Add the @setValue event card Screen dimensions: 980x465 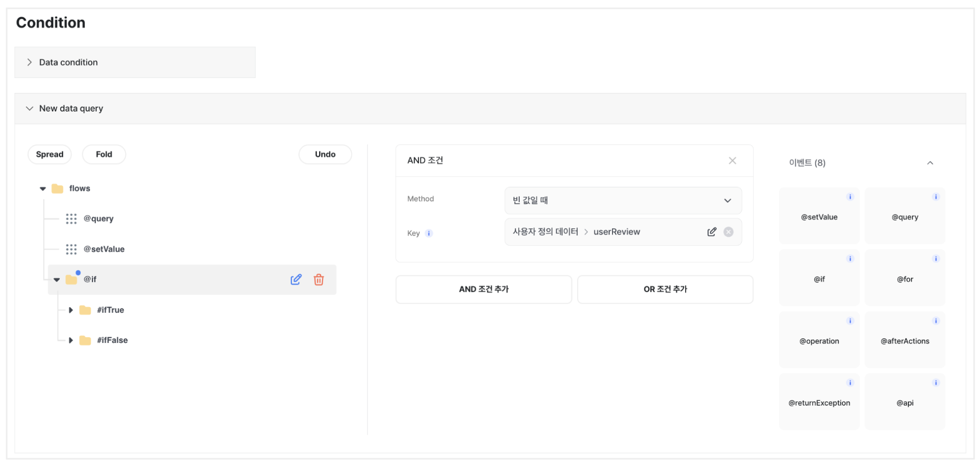819,216
